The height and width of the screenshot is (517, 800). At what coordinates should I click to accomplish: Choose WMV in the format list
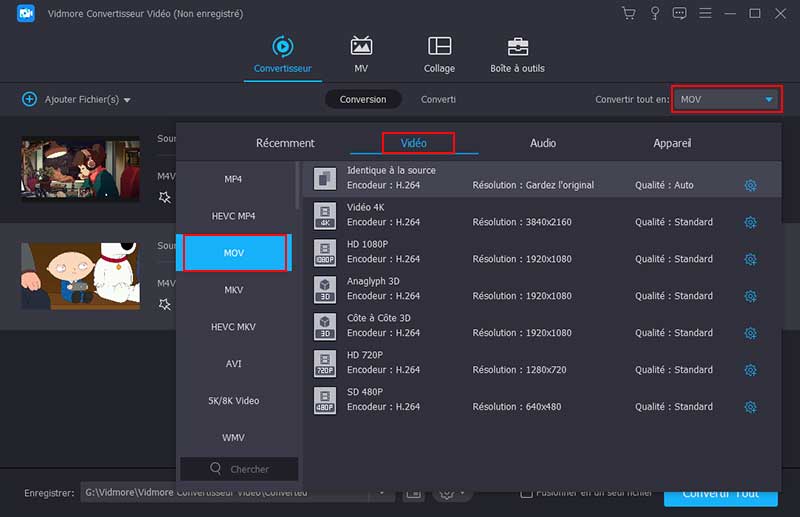pyautogui.click(x=233, y=438)
